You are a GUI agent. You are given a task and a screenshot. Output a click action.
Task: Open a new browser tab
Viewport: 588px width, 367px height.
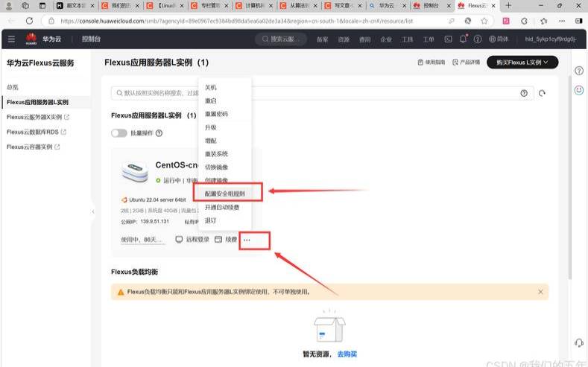pos(508,5)
